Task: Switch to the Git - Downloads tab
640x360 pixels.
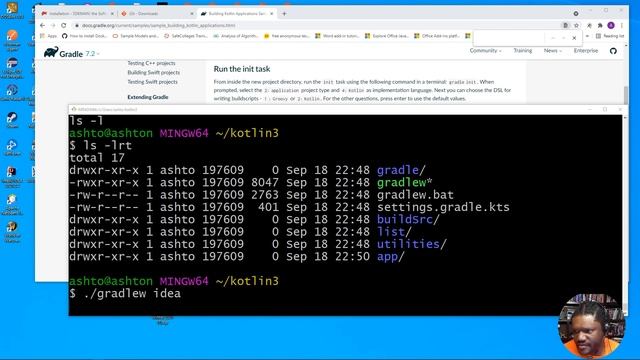Action: (157, 13)
